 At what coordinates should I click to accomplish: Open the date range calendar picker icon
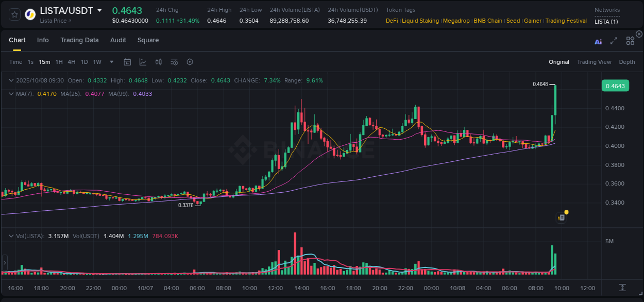pyautogui.click(x=127, y=61)
